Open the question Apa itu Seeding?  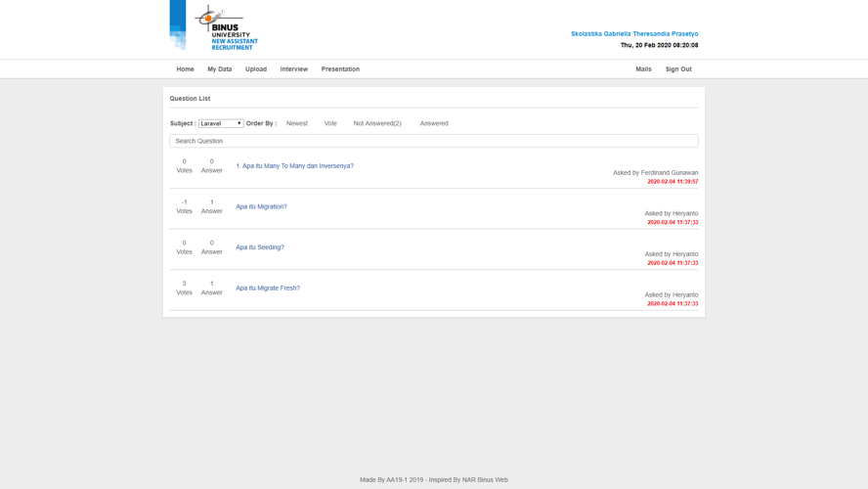[260, 247]
